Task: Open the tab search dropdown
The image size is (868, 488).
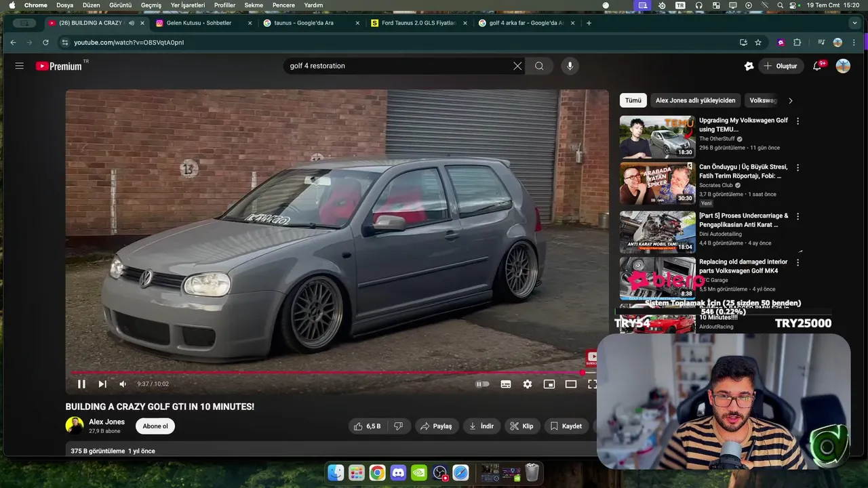Action: pyautogui.click(x=854, y=23)
